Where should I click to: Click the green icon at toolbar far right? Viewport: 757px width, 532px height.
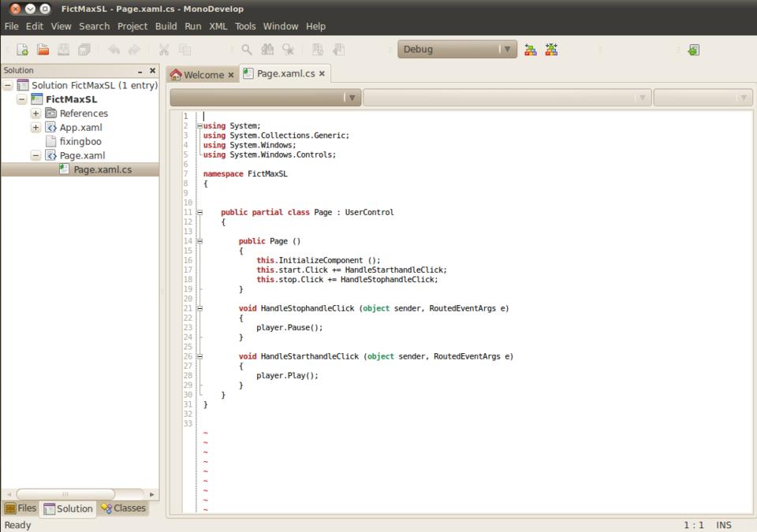(693, 50)
